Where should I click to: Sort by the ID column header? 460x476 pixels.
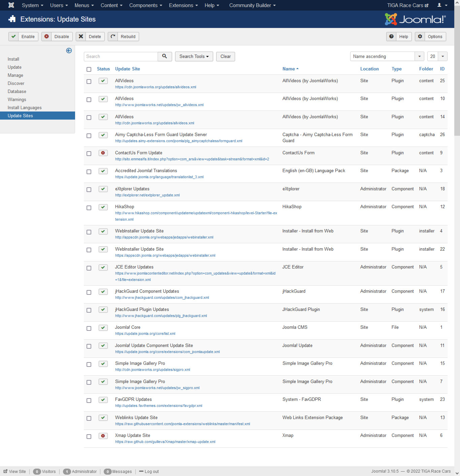coord(442,69)
